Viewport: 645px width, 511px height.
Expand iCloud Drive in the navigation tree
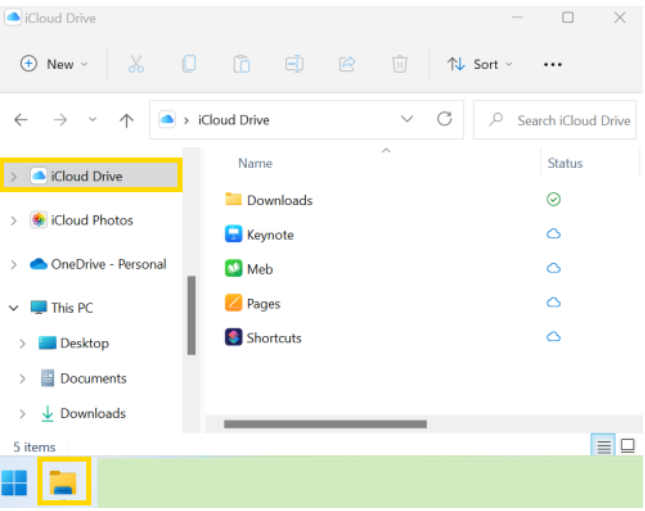(x=14, y=177)
